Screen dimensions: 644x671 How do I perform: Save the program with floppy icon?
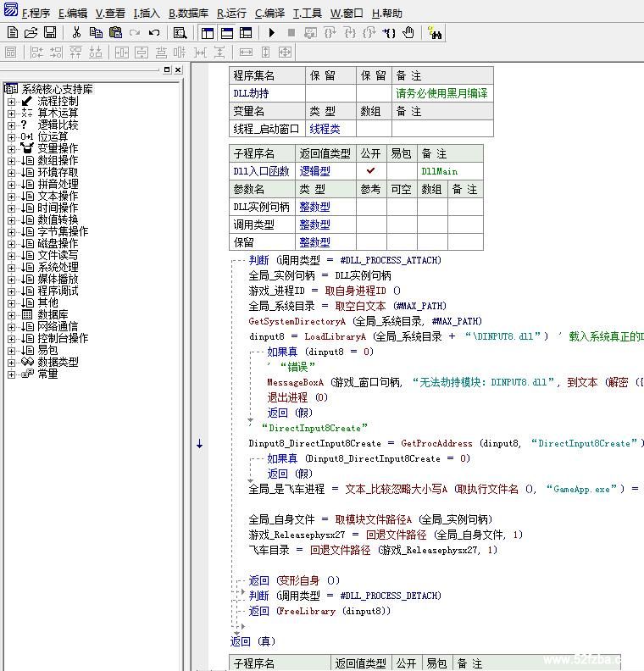50,32
